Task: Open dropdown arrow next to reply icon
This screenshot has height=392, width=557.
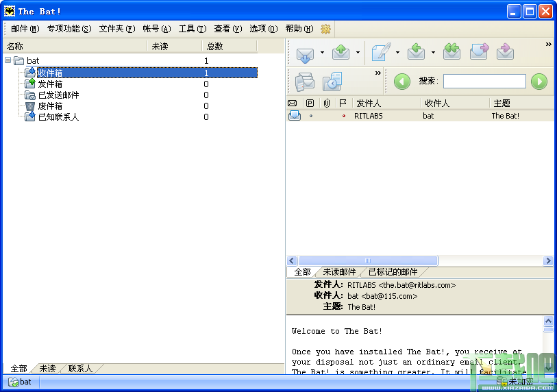Action: click(x=433, y=52)
